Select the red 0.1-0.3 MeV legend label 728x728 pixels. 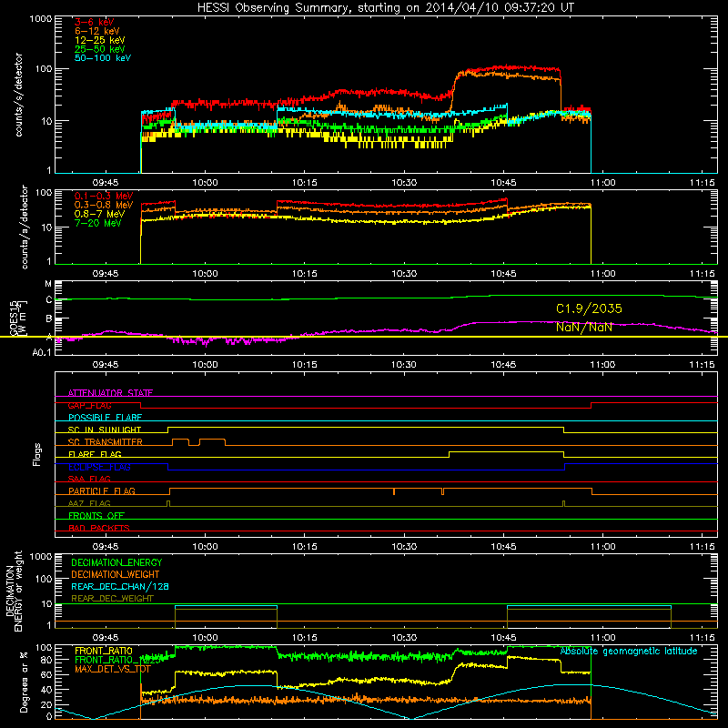click(104, 196)
